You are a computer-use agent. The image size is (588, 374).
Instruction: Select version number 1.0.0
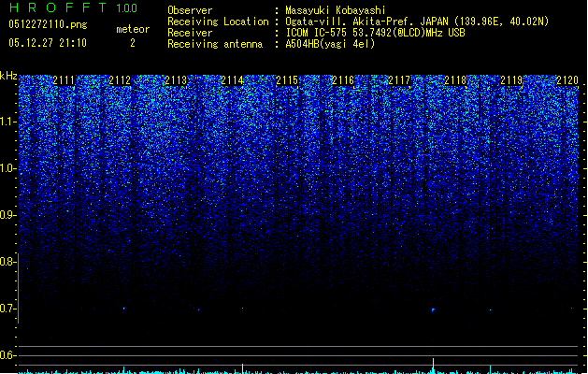[x=127, y=8]
